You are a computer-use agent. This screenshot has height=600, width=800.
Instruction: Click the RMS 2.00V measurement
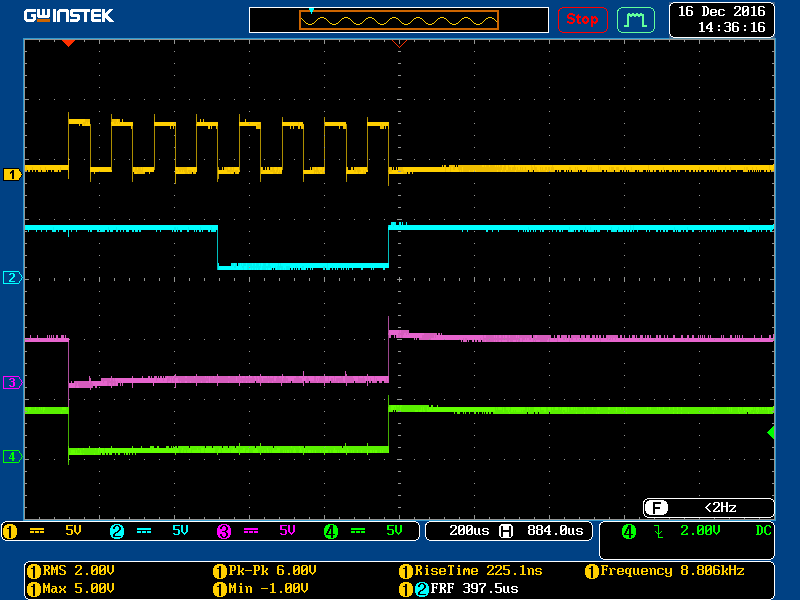pyautogui.click(x=70, y=570)
